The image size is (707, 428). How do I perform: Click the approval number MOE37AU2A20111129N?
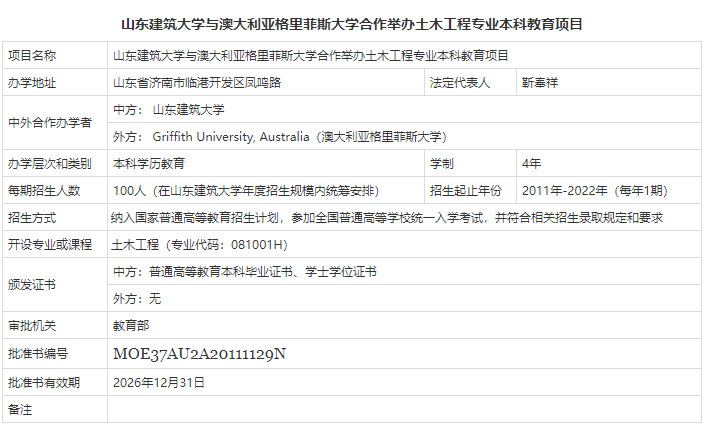click(x=199, y=354)
